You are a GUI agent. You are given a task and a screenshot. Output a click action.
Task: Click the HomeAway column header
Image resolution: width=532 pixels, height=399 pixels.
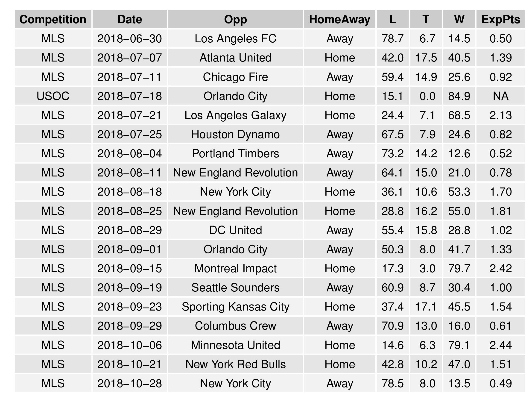pos(340,19)
